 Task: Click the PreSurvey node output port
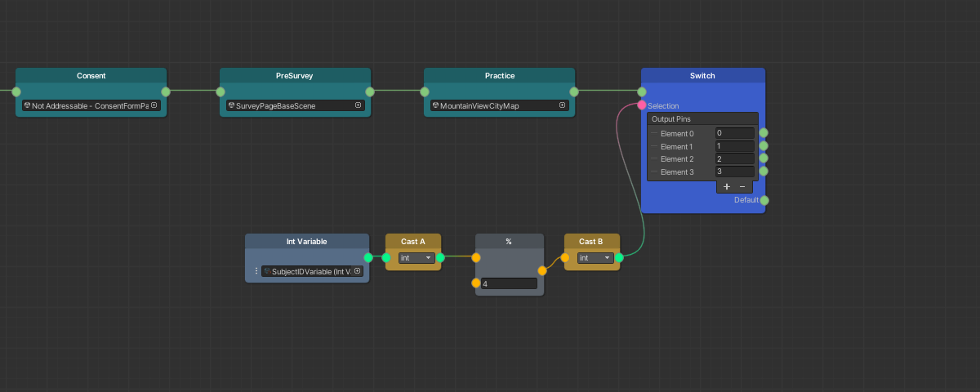[370, 92]
